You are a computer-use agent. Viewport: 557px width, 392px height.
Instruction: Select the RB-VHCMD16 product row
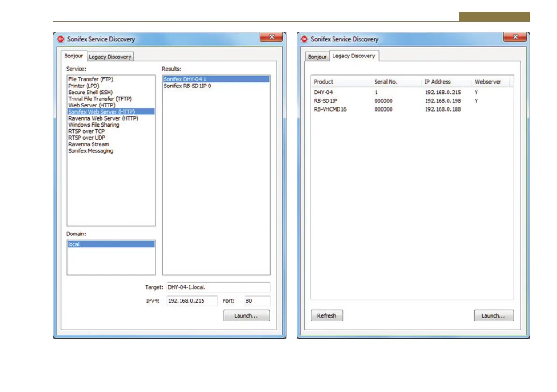coord(330,109)
